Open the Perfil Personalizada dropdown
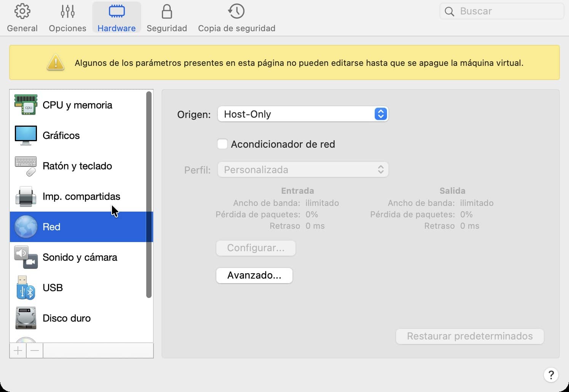Image resolution: width=569 pixels, height=392 pixels. [x=303, y=169]
